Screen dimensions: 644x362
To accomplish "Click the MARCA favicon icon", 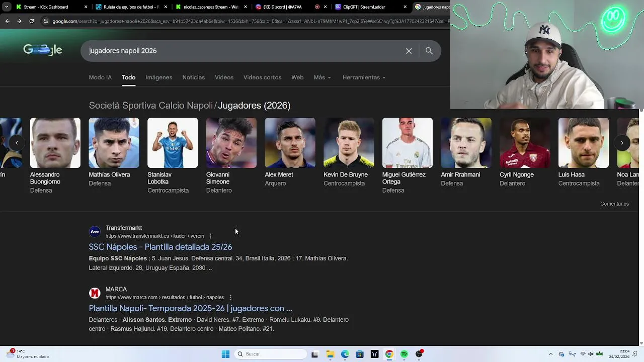I will click(x=95, y=293).
